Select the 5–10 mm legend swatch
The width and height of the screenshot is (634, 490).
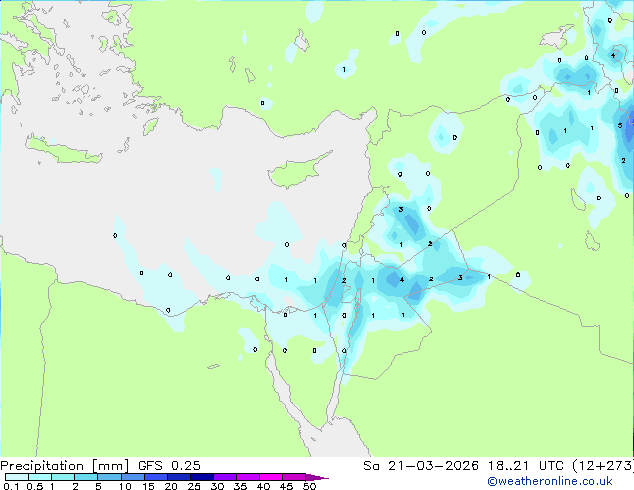109,477
